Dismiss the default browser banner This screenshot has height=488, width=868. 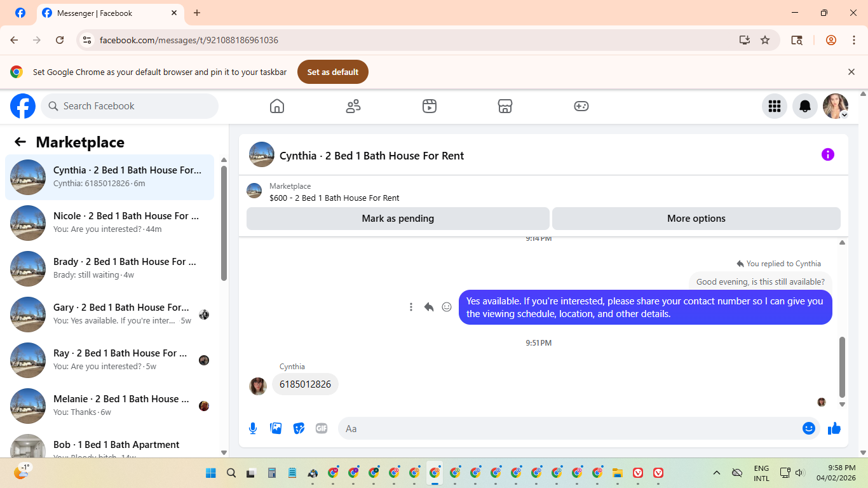click(x=851, y=72)
